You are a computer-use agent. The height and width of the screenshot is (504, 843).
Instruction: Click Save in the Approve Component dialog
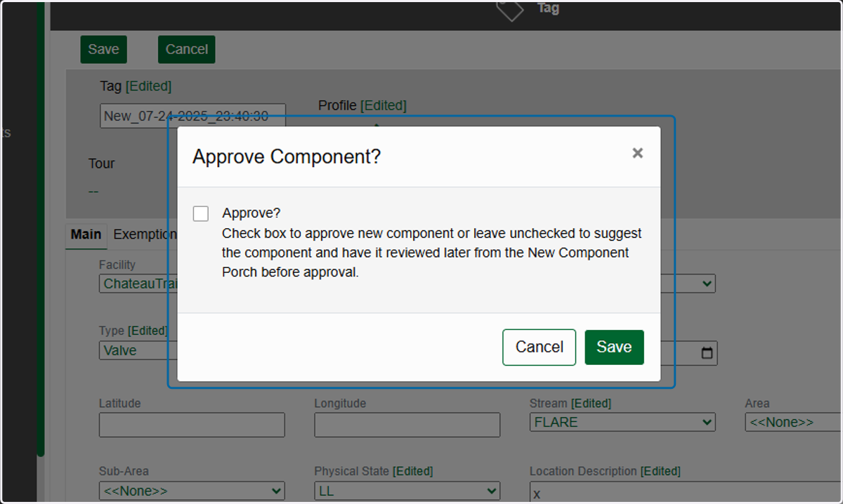[614, 347]
